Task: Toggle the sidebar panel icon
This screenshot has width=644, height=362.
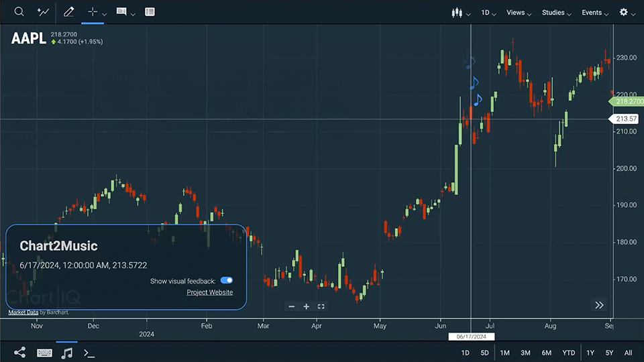Action: (150, 12)
